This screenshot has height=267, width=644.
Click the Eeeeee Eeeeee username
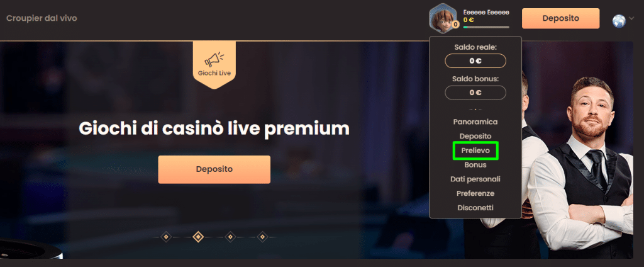486,13
